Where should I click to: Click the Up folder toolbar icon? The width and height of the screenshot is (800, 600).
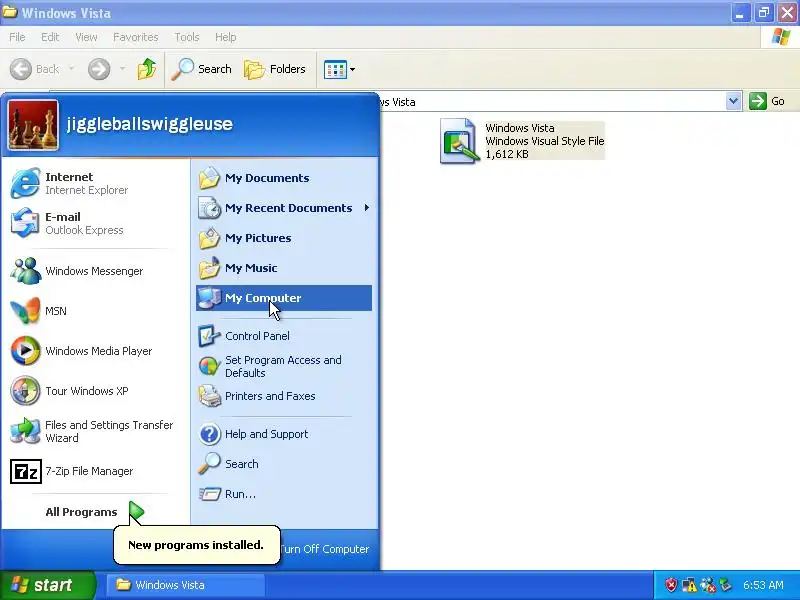click(147, 69)
